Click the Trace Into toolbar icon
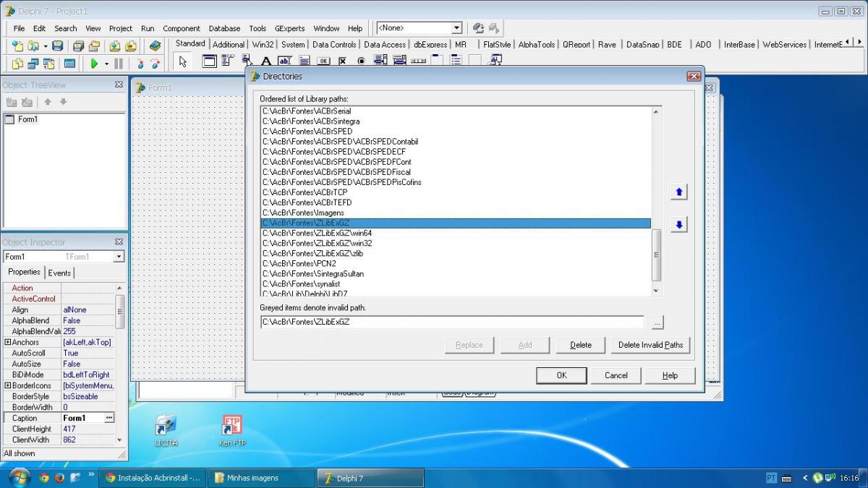The width and height of the screenshot is (868, 488). pos(140,64)
